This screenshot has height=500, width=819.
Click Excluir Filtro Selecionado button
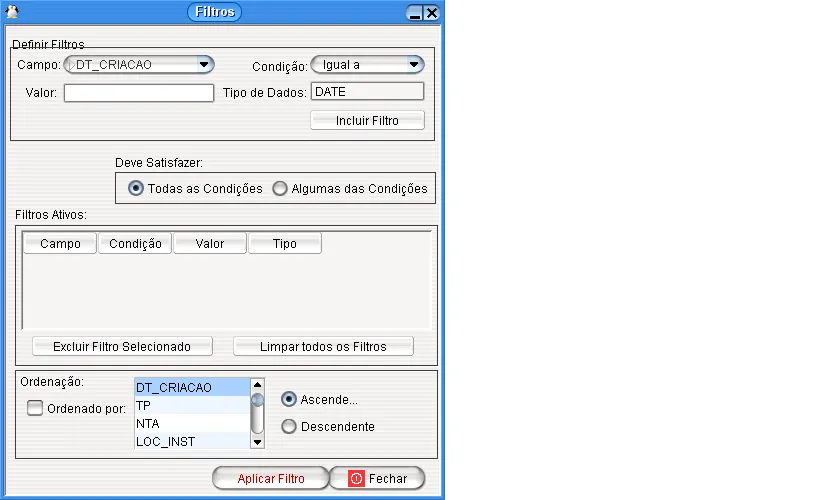pos(122,346)
